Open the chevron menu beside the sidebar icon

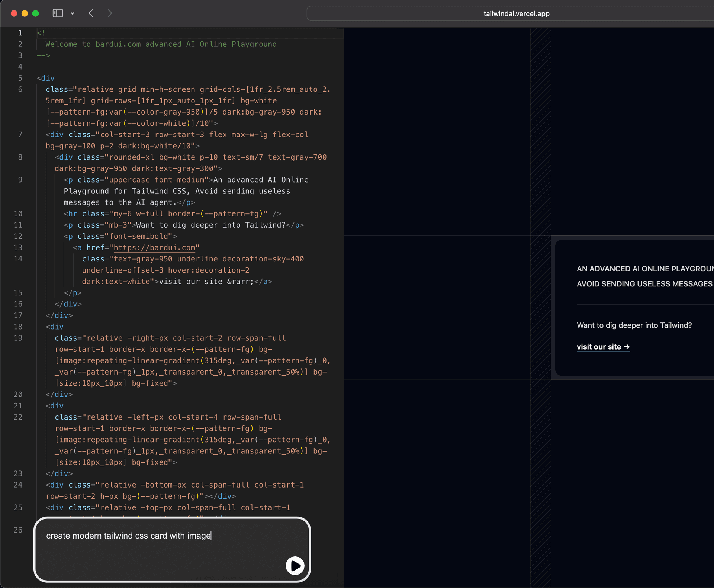point(73,13)
